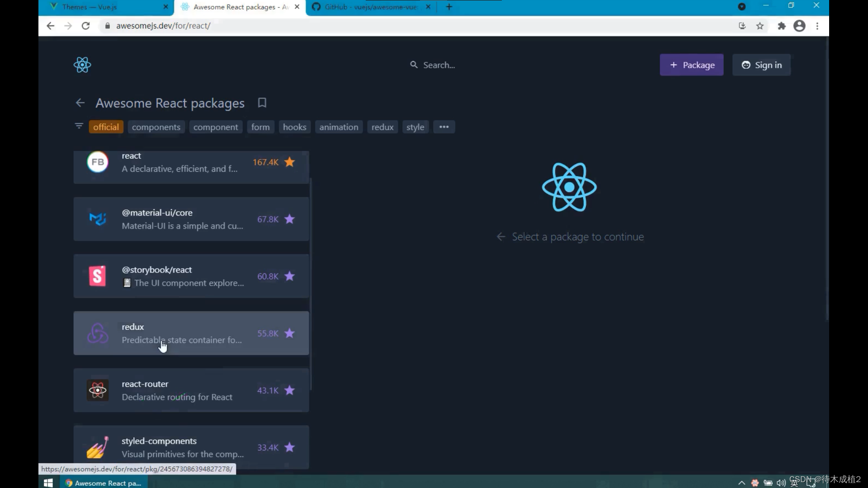868x488 pixels.
Task: Click the address bar URL
Action: 163,26
